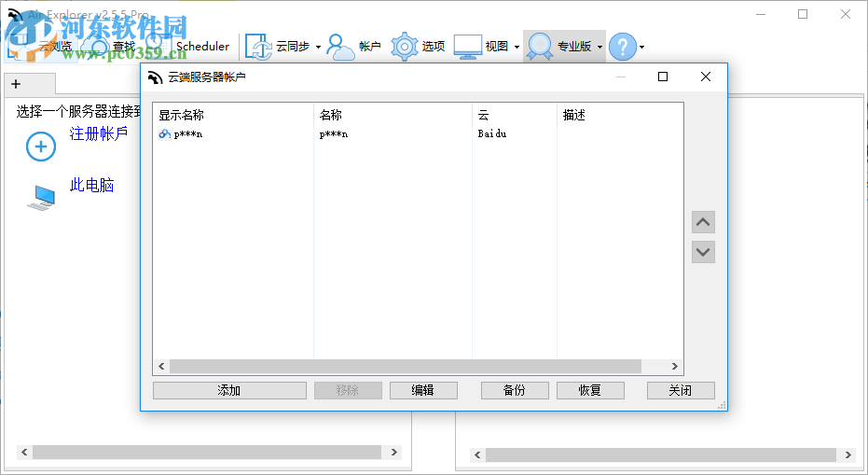Close the 云端服务器帐户 dialog
Screen dimensions: 868x475
705,77
